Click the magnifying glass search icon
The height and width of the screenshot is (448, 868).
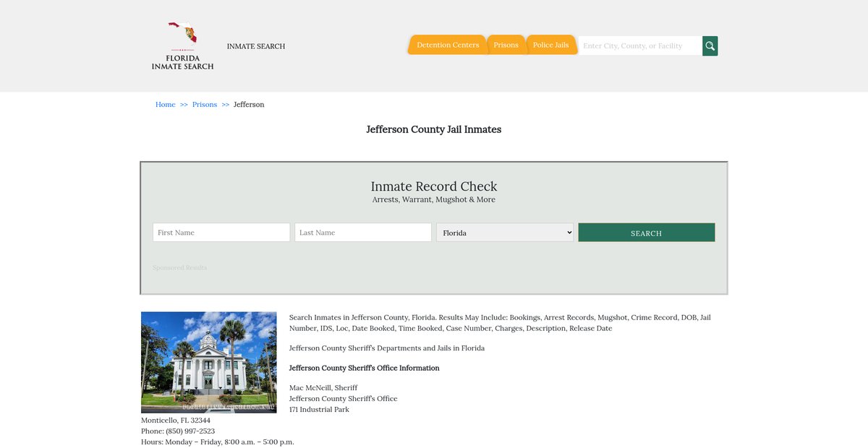click(x=710, y=46)
